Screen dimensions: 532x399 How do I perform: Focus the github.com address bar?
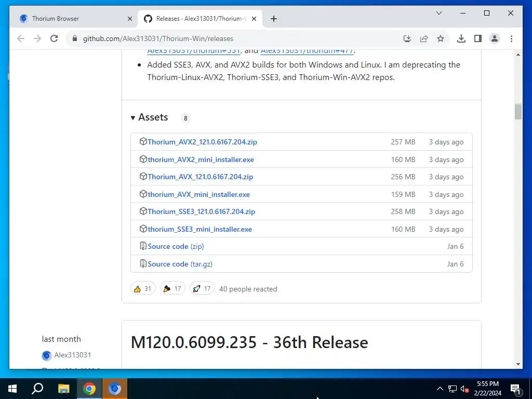point(158,38)
